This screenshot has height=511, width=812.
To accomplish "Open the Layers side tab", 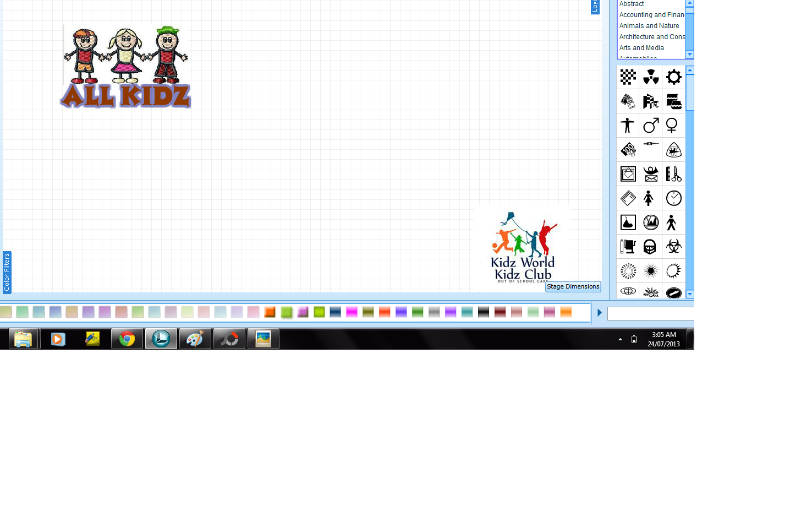I will [x=595, y=7].
